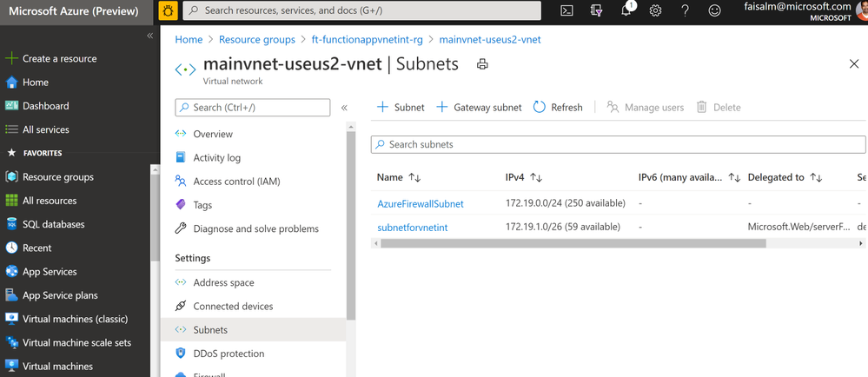This screenshot has width=868, height=377.
Task: Open portal settings gear
Action: [655, 10]
